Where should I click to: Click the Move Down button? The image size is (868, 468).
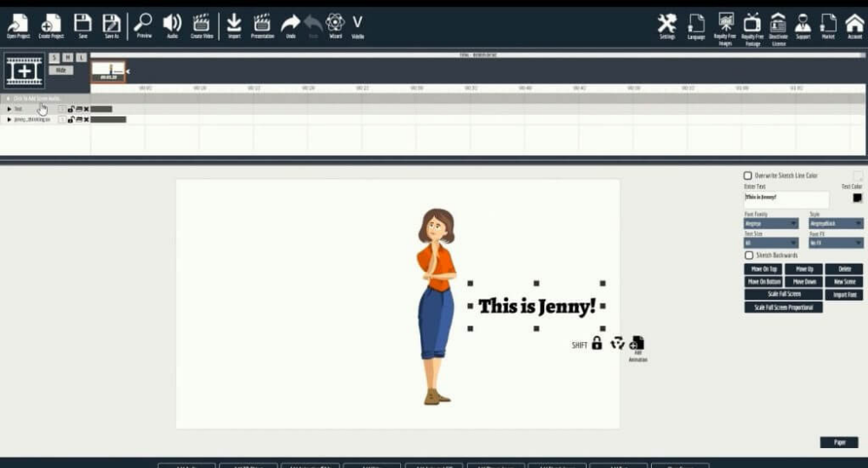pyautogui.click(x=804, y=282)
